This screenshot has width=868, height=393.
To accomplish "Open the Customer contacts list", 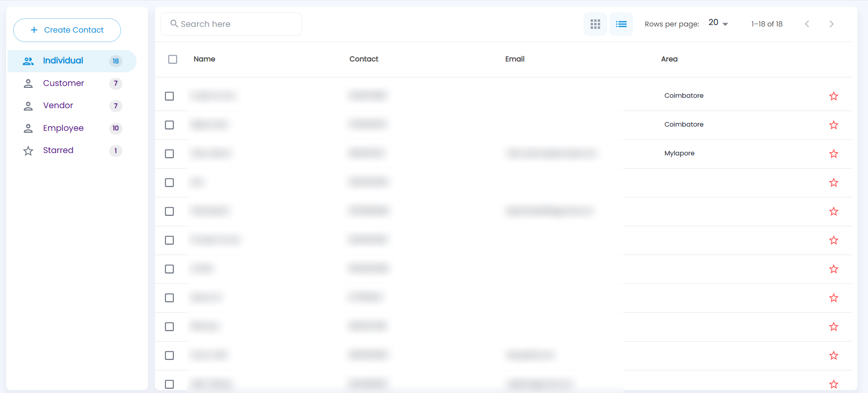I will tap(72, 83).
